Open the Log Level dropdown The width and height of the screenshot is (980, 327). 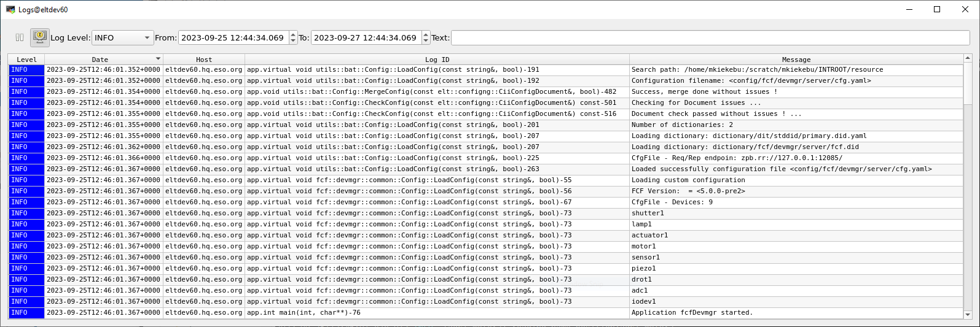tap(122, 38)
